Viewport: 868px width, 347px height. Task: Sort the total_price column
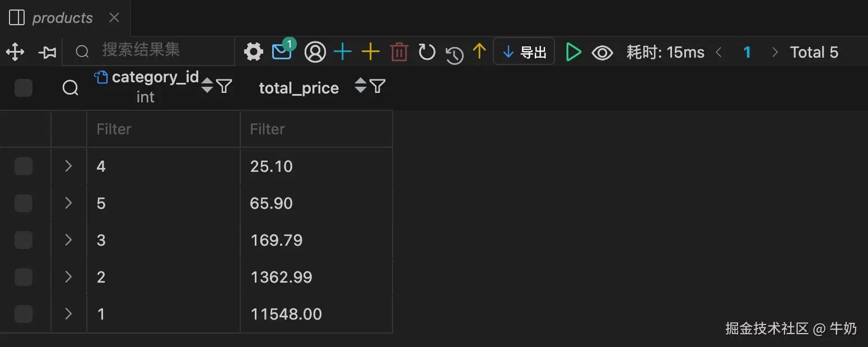pos(361,86)
